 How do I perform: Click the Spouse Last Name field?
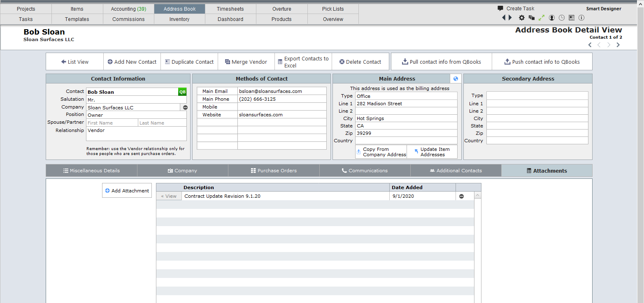162,123
